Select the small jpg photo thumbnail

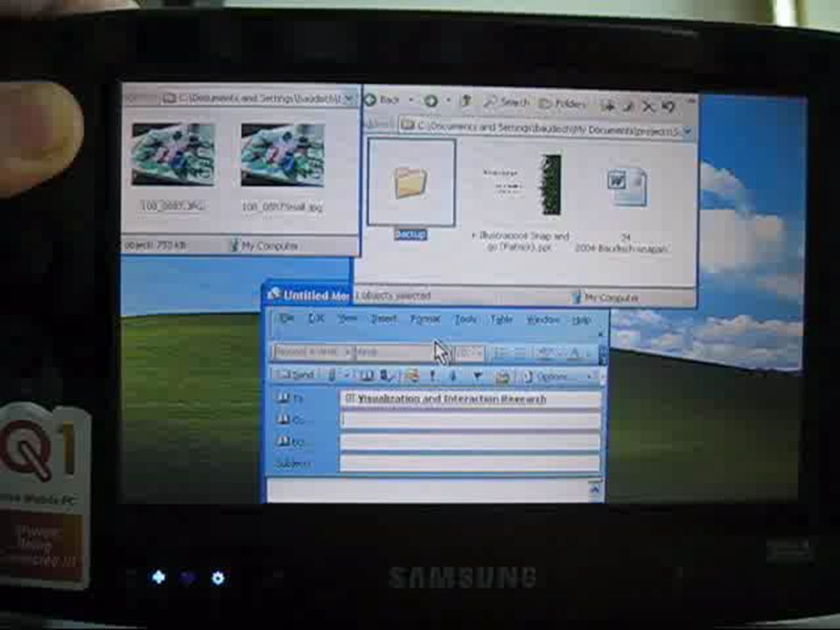(x=283, y=156)
